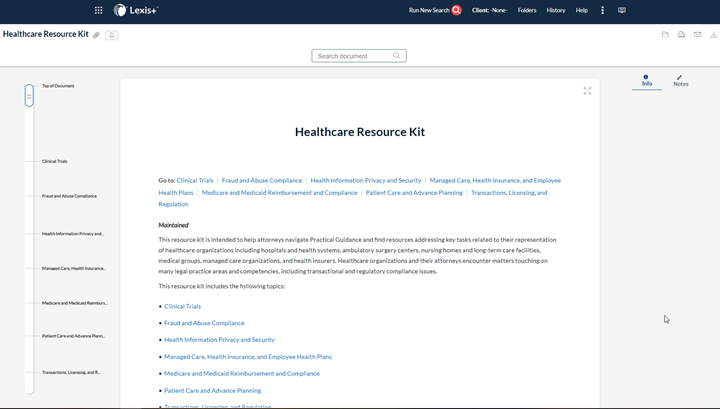Image resolution: width=720 pixels, height=409 pixels.
Task: Download the document via download icon
Action: pyautogui.click(x=714, y=34)
